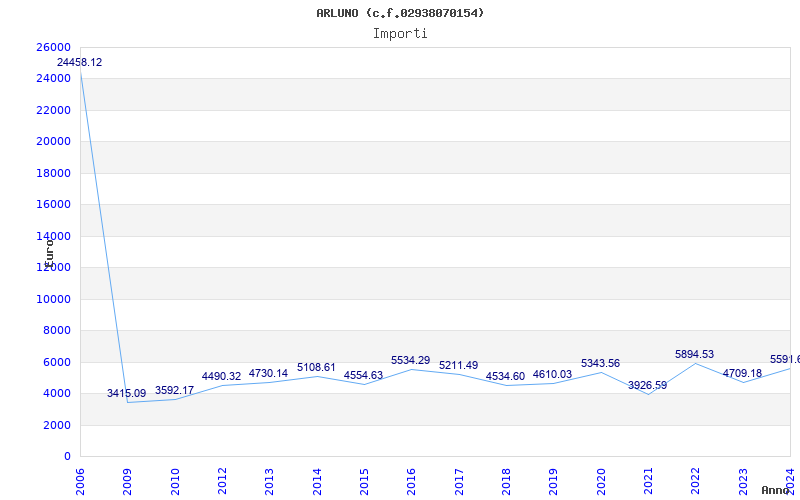The width and height of the screenshot is (800, 500).
Task: Click the 18000 y-axis tick label
Action: (x=54, y=173)
